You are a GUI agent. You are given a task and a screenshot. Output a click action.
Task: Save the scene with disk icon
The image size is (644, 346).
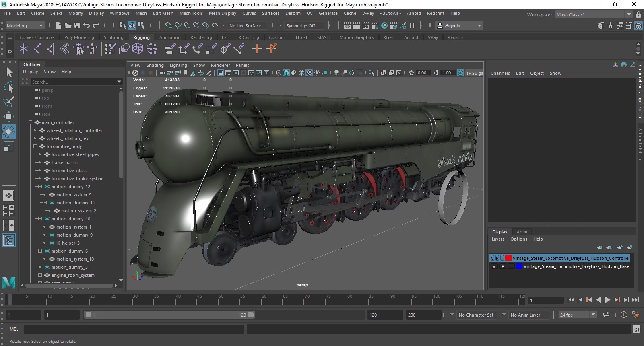(77, 25)
